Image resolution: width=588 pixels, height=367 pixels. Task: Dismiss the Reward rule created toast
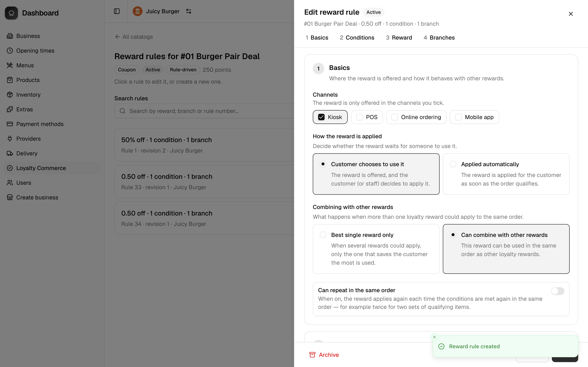click(434, 337)
